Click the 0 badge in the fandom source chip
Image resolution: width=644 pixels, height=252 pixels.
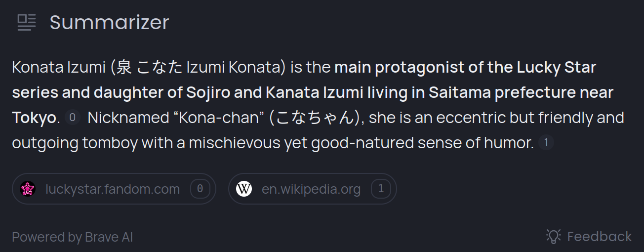pos(200,189)
